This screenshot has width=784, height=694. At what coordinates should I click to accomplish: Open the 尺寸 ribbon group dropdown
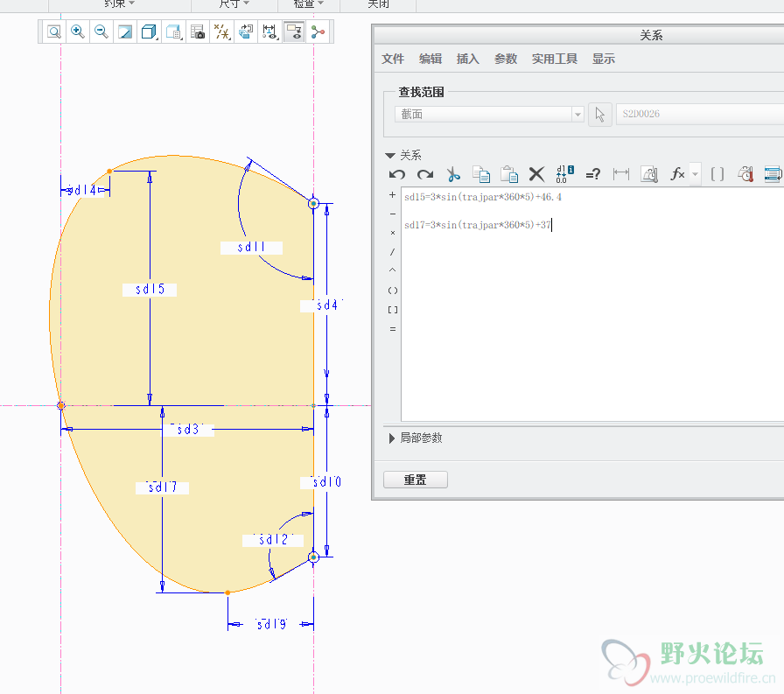pos(234,4)
